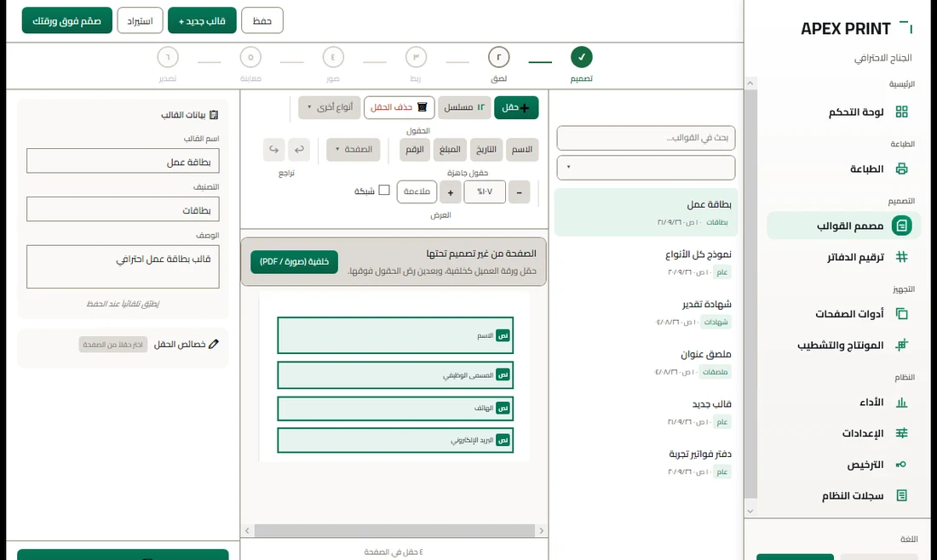Insert ready field المبلغ

450,149
